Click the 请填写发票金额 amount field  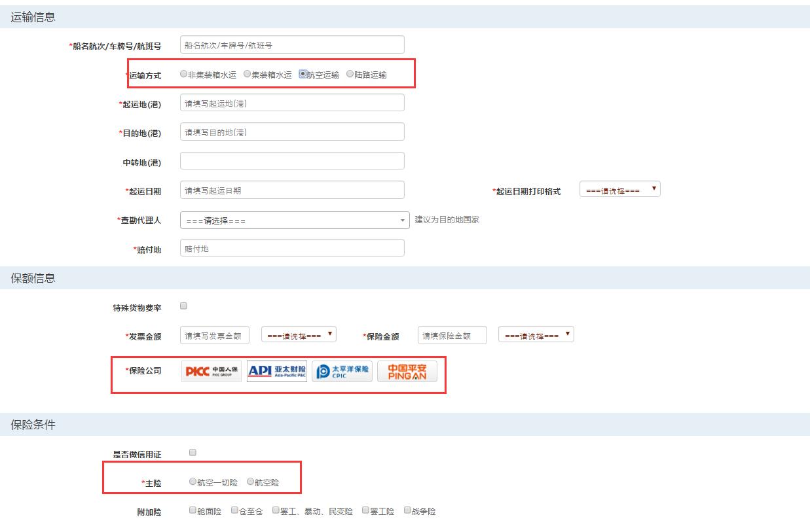[215, 335]
